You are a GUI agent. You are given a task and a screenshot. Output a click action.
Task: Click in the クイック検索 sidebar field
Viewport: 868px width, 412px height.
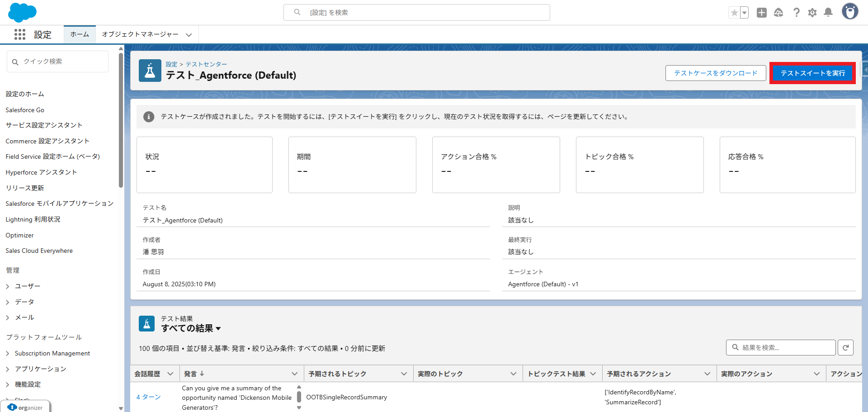[x=58, y=62]
